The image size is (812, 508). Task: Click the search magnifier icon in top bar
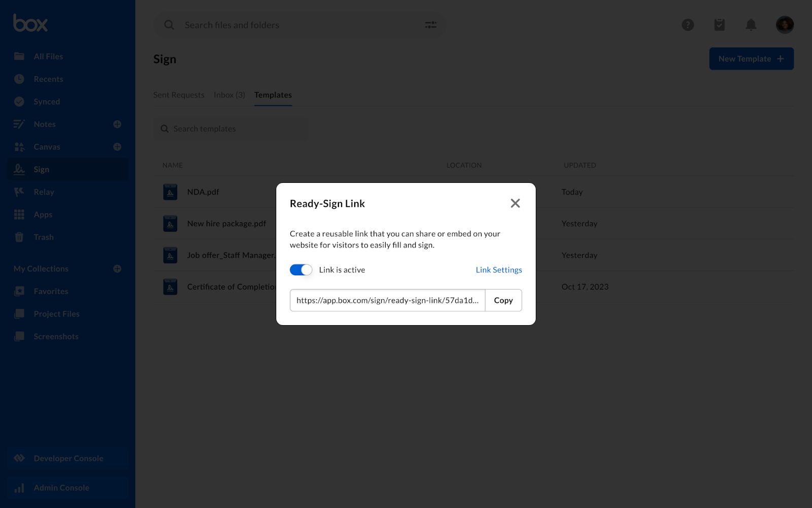click(x=169, y=25)
